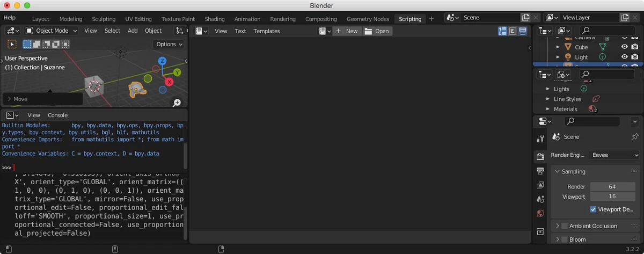Open the viewport Options dropdown
Viewport: 644px width, 254px height.
[169, 44]
